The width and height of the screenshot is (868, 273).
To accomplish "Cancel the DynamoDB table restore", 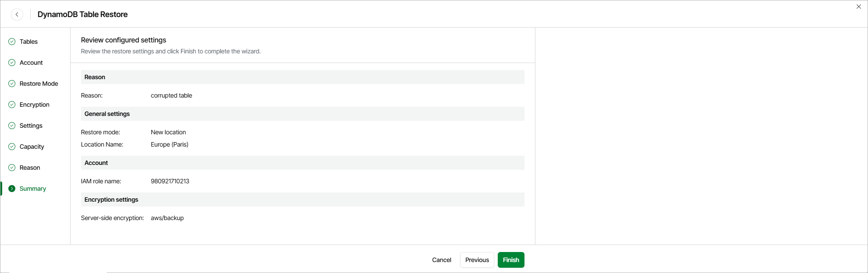I will [x=441, y=260].
